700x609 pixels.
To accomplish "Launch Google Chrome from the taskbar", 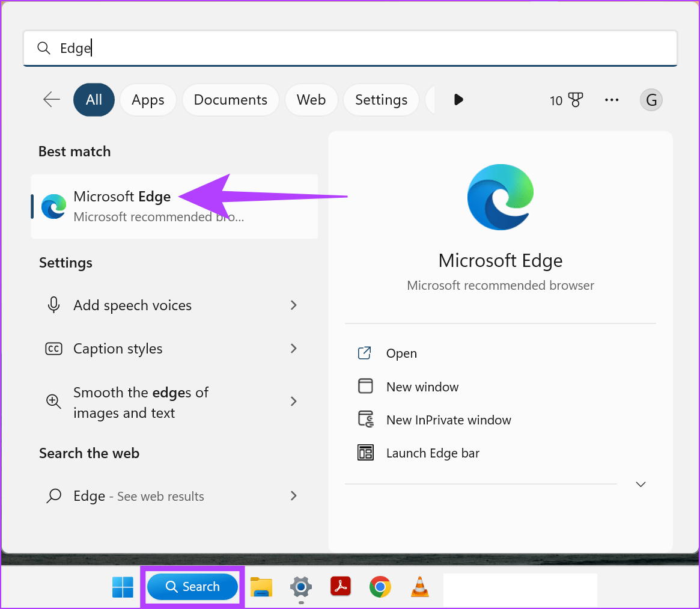I will click(x=380, y=586).
